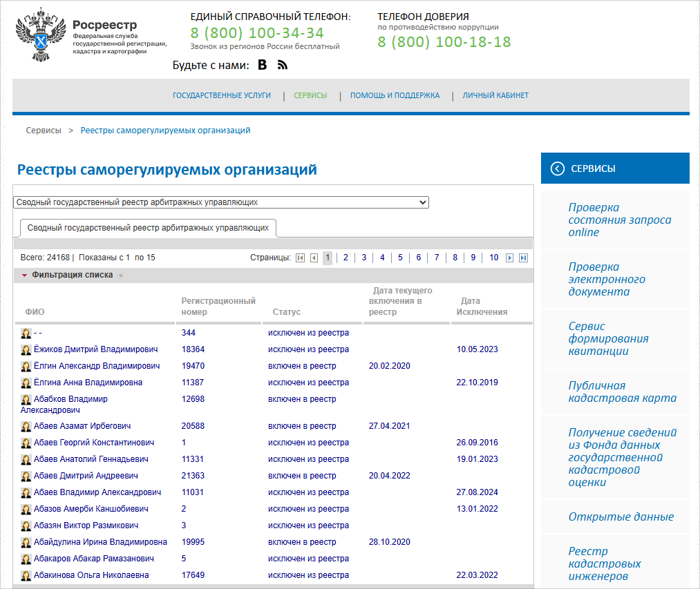Open Публичная кадастровая карта link
Screen dimensions: 700x589
click(x=622, y=392)
